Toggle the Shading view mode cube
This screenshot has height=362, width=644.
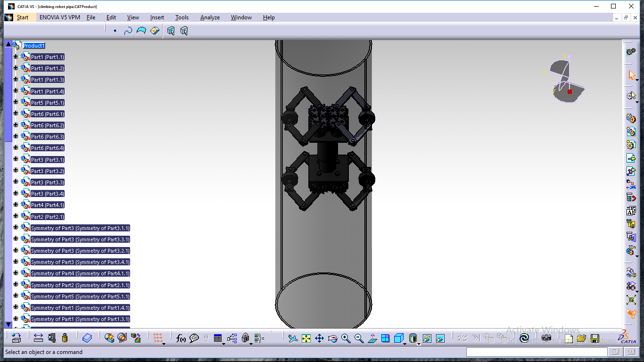click(413, 338)
